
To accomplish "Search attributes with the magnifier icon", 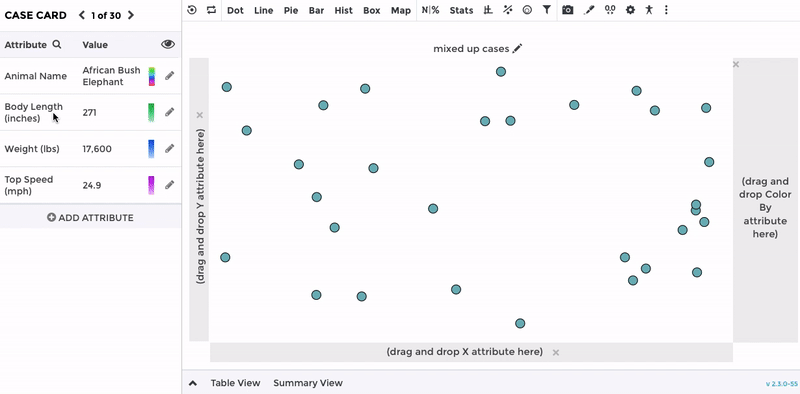I will coord(57,44).
